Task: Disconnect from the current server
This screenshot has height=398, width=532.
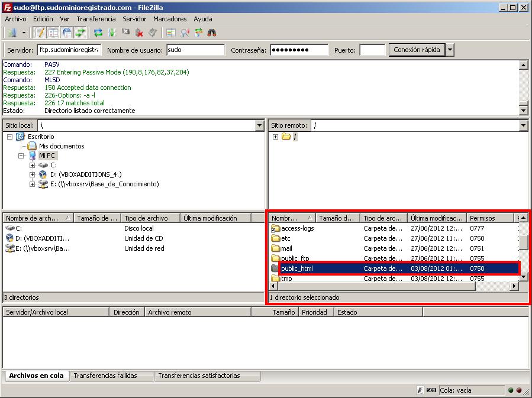Action: tap(139, 33)
